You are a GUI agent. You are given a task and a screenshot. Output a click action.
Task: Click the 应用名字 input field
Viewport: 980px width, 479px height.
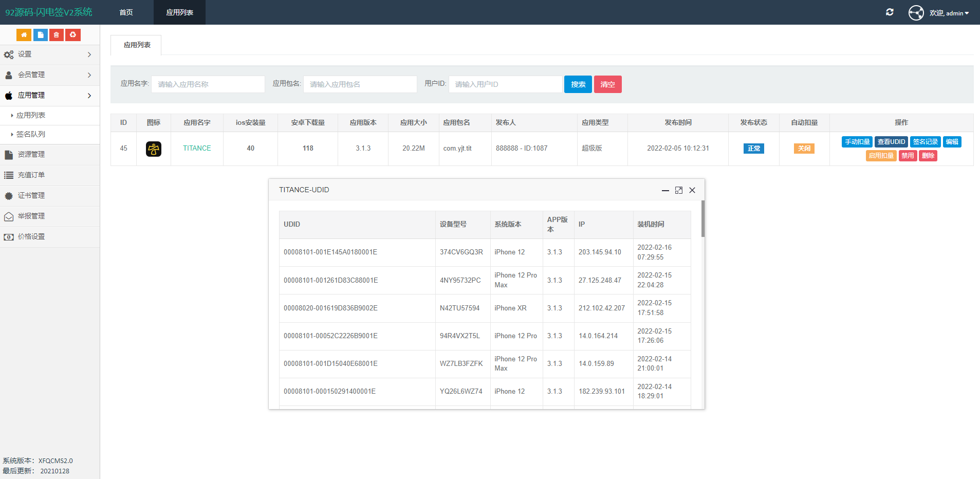(208, 84)
